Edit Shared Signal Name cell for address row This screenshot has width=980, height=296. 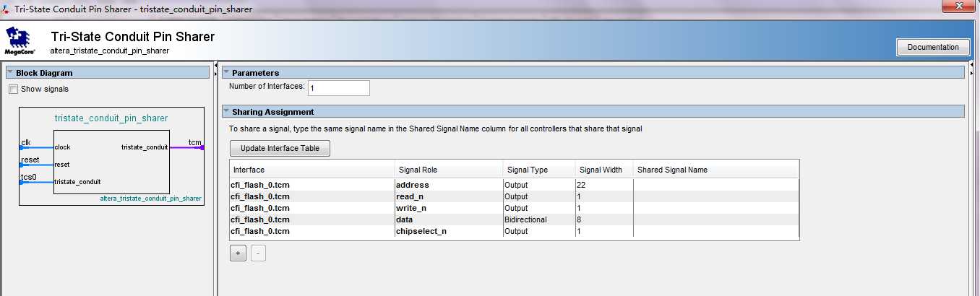pos(716,185)
